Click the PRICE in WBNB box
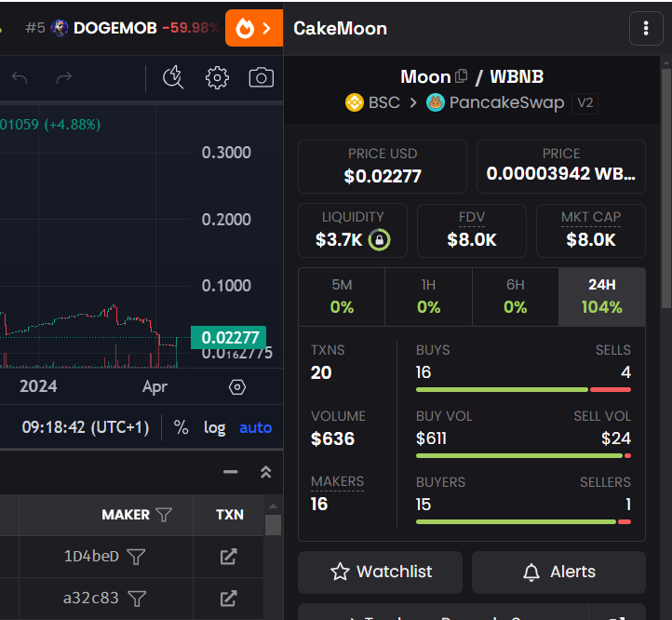Screen dimensions: 672x620 pyautogui.click(x=561, y=167)
